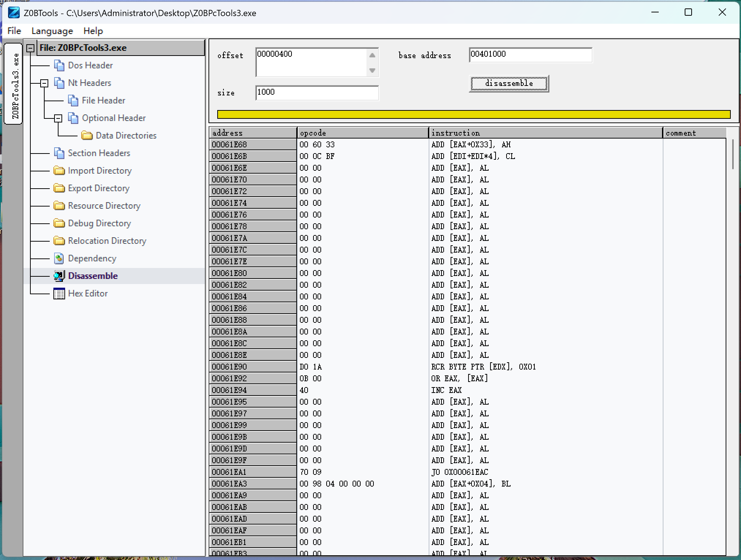Click the Optional Header page icon
The height and width of the screenshot is (560, 741).
[x=73, y=118]
